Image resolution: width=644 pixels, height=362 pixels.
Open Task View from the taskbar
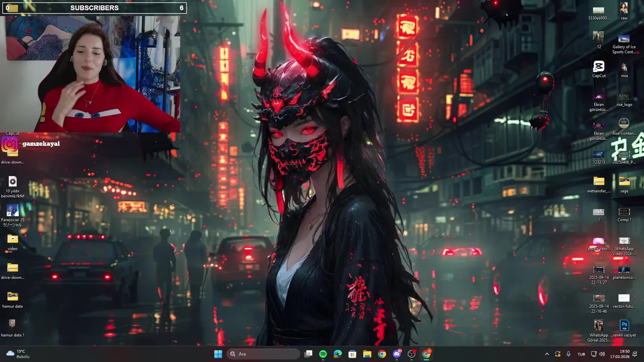point(308,354)
